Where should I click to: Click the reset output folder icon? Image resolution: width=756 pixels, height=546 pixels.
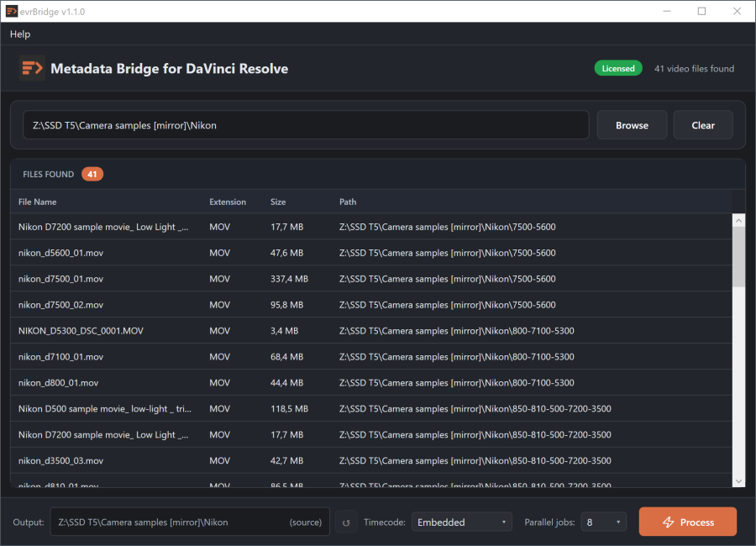click(x=346, y=522)
